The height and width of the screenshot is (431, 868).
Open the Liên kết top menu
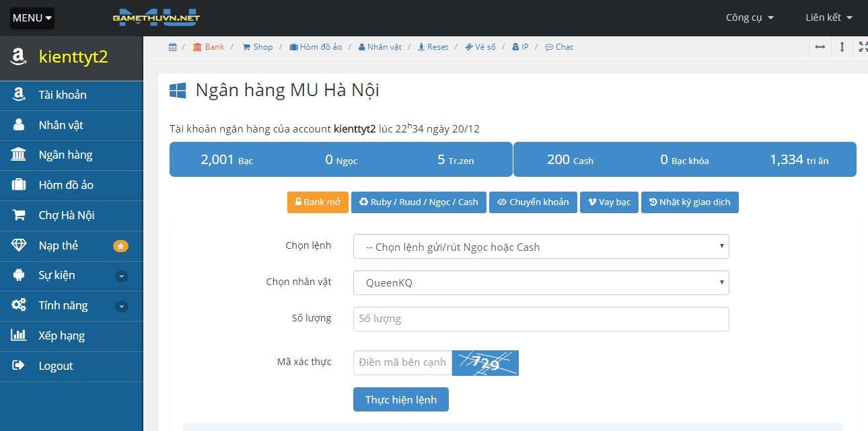(x=829, y=17)
